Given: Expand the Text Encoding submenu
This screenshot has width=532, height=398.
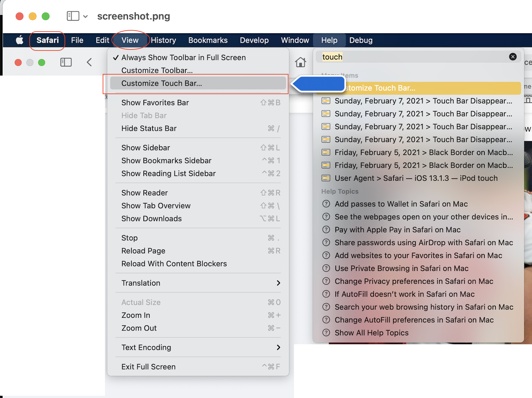Looking at the screenshot, I should pyautogui.click(x=198, y=348).
